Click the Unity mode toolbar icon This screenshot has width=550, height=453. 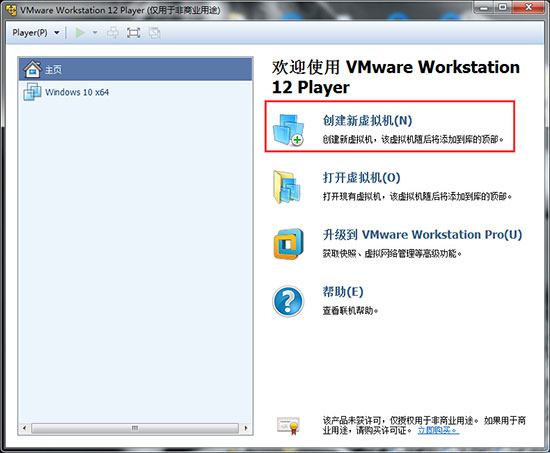tap(154, 33)
